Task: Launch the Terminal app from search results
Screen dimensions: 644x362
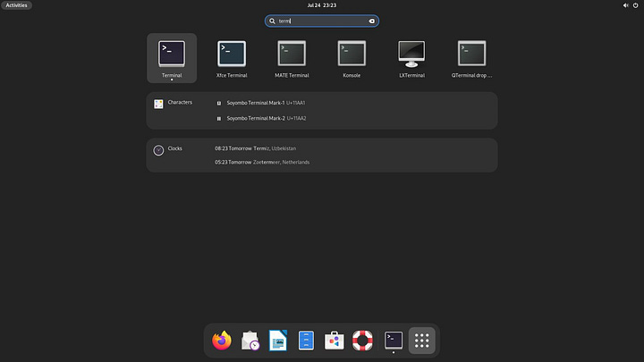Action: [x=172, y=58]
